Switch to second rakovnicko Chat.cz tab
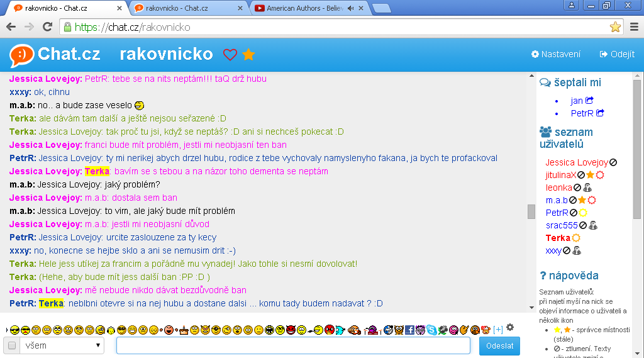The height and width of the screenshot is (358, 644). pos(187,8)
